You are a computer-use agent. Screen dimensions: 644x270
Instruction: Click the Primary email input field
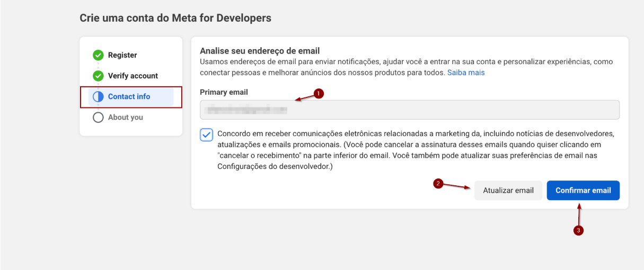tap(409, 110)
